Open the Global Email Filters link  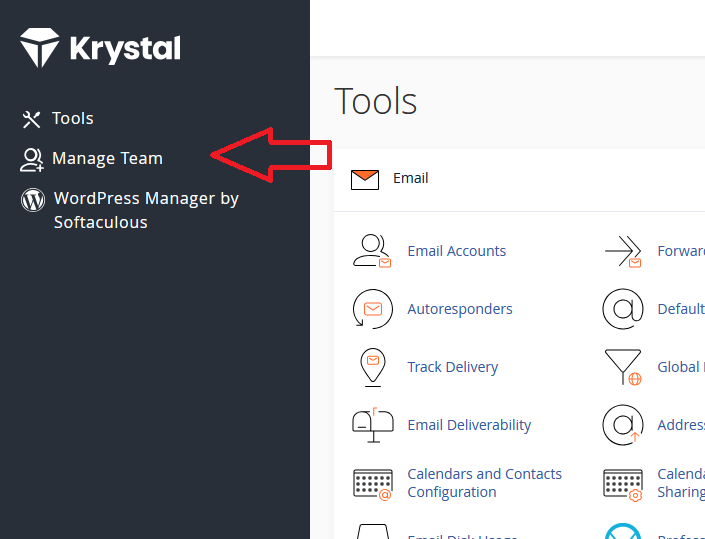coord(681,367)
